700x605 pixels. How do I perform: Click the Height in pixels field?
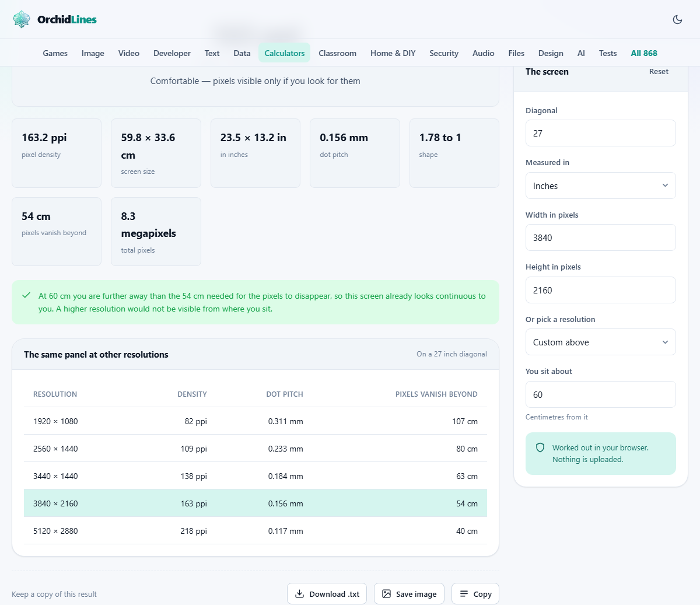[600, 290]
